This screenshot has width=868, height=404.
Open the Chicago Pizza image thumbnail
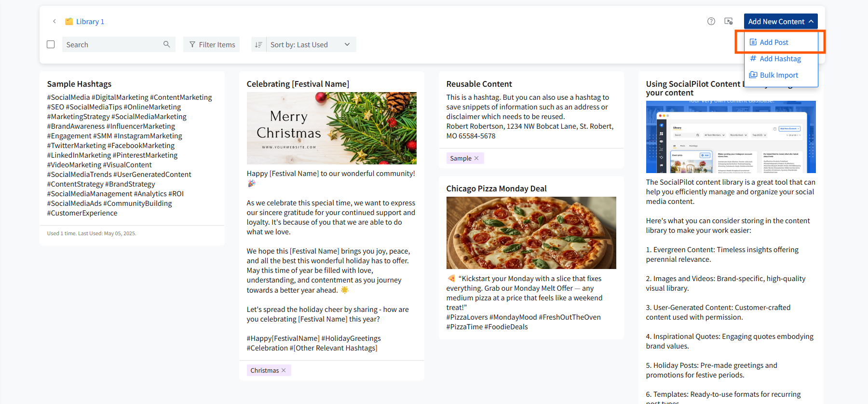(x=531, y=233)
